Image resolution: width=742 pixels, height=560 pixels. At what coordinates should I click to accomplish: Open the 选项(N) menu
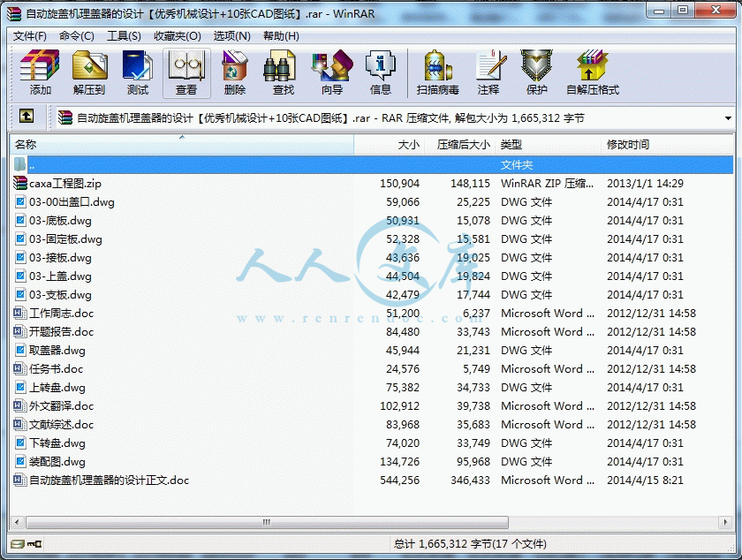(x=231, y=36)
